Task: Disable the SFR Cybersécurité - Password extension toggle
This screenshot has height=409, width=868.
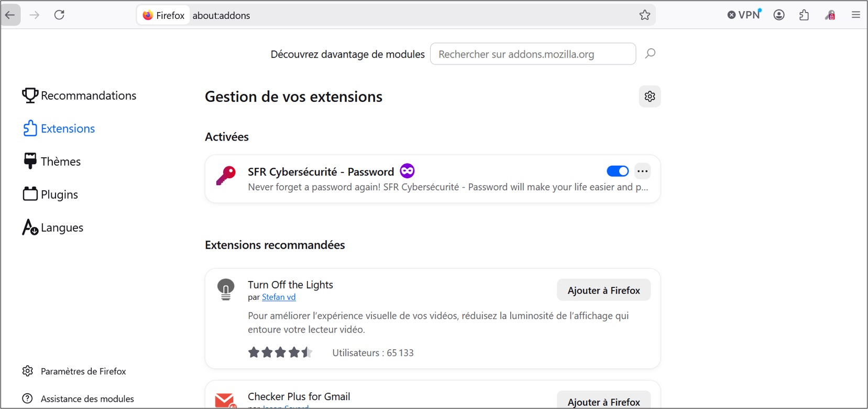Action: tap(618, 171)
